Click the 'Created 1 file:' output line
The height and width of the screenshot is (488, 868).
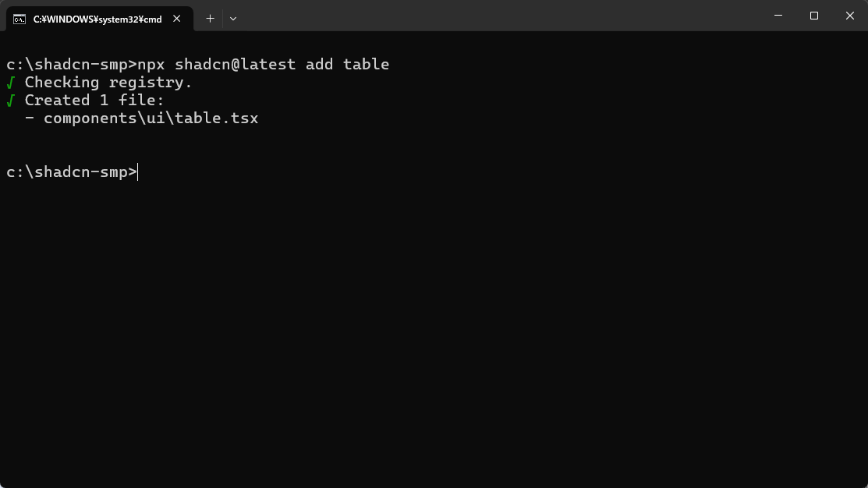94,100
